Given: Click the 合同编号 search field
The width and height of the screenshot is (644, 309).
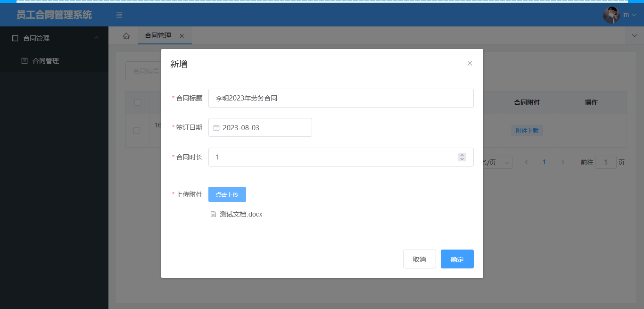Looking at the screenshot, I should click(x=143, y=71).
